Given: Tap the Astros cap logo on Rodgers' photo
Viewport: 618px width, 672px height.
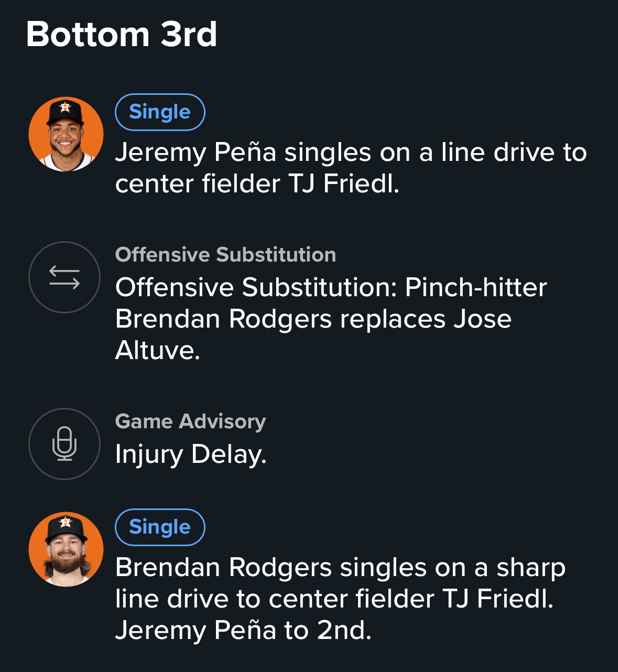Looking at the screenshot, I should click(x=65, y=522).
